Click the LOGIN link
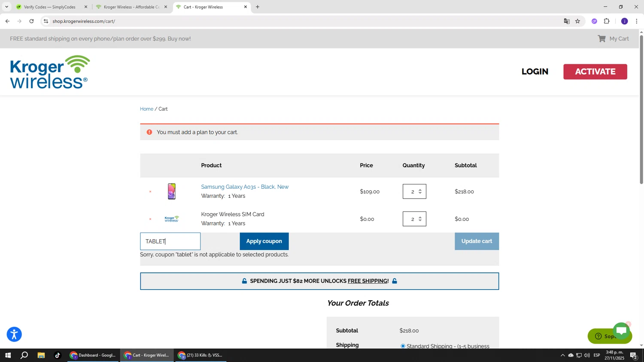The image size is (644, 362). point(535,72)
